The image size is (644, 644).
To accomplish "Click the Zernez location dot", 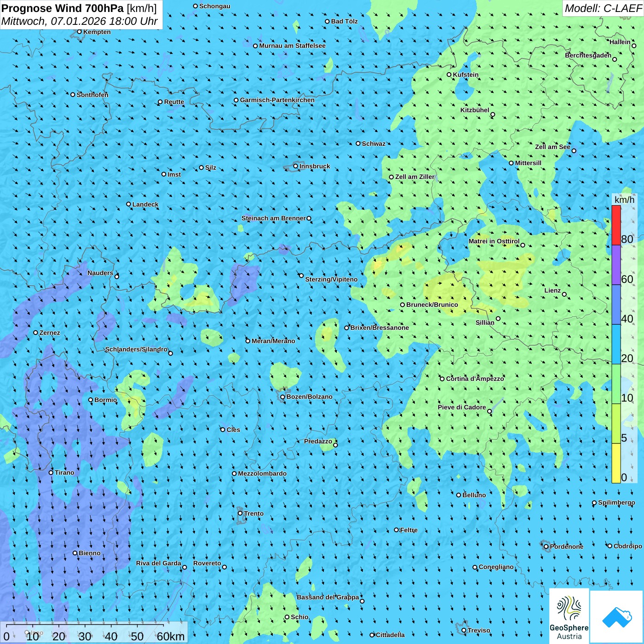I will point(35,333).
